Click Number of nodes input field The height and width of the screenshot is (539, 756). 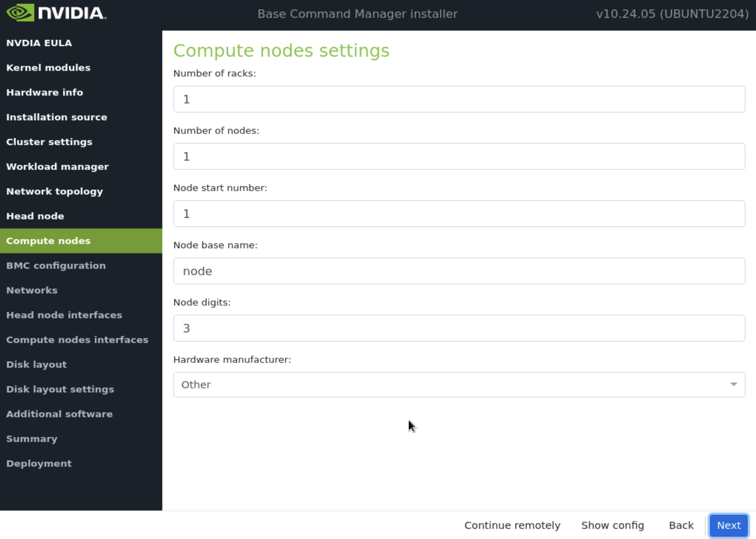pyautogui.click(x=459, y=156)
